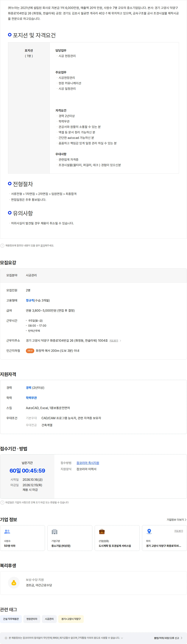
Task: Click the info icon beside 채용정보에 잘못된 내용이
Action: pyautogui.click(x=2, y=245)
